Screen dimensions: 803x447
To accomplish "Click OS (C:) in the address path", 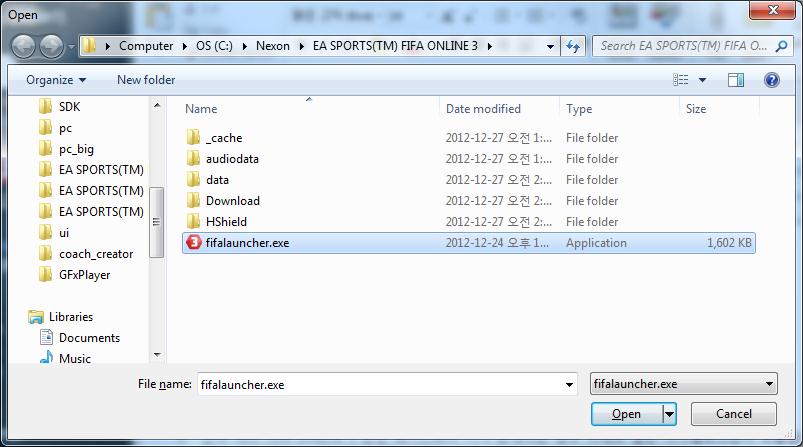I will tap(214, 46).
